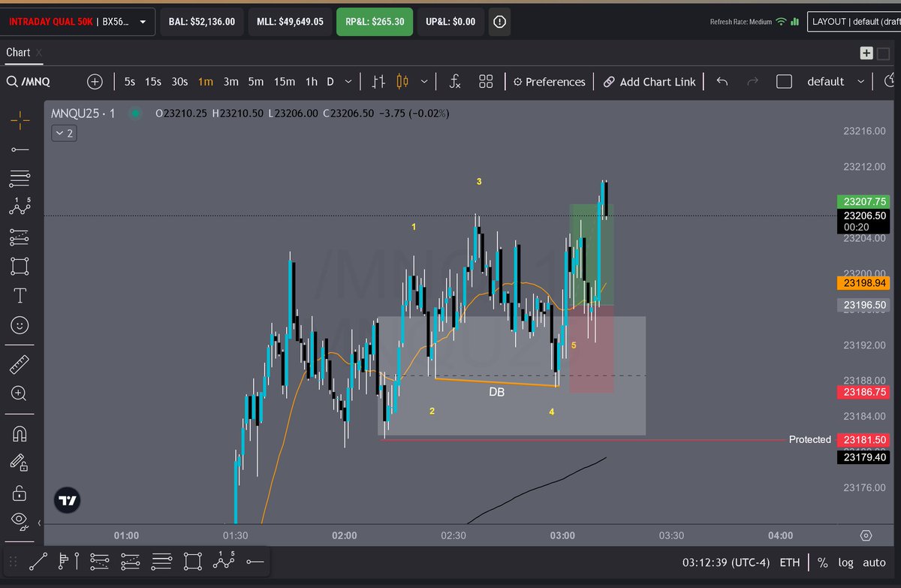Undo the last chart action

click(722, 81)
